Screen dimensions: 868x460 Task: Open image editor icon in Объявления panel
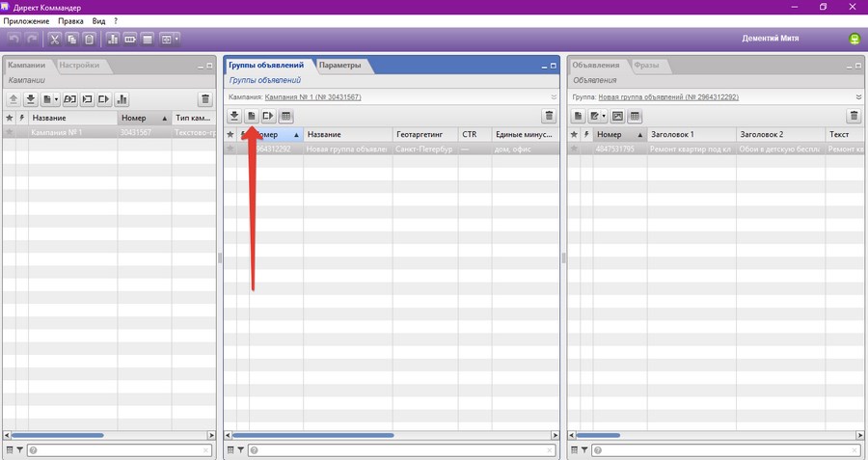click(x=618, y=117)
